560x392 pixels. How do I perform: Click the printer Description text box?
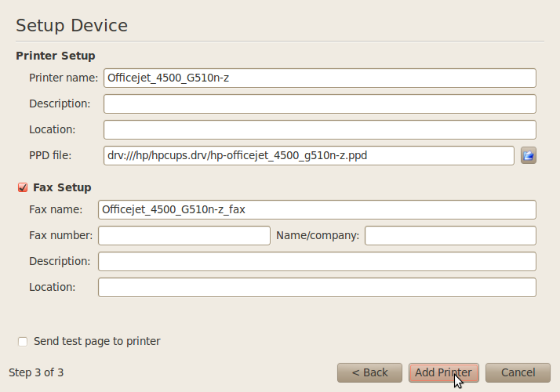tap(319, 103)
